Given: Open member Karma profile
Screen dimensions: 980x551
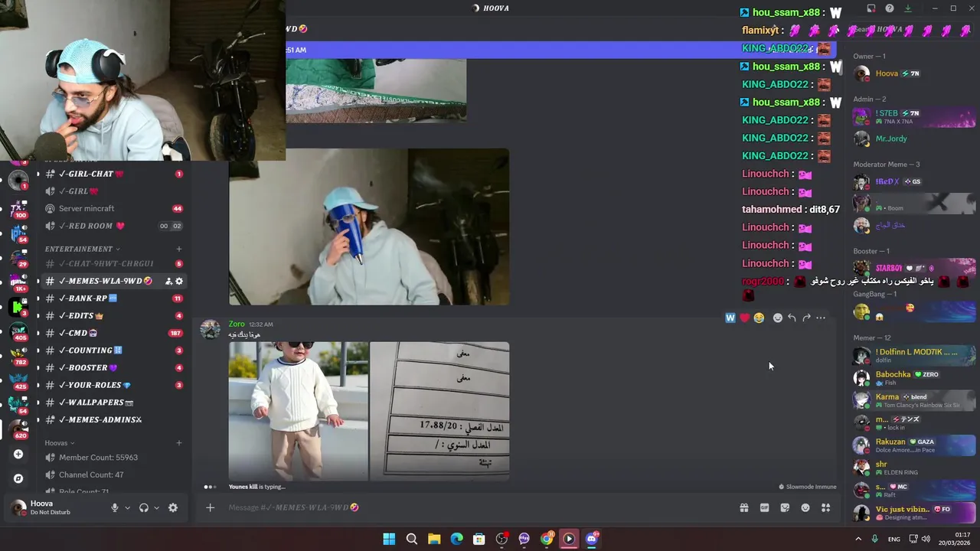Looking at the screenshot, I should tap(914, 399).
